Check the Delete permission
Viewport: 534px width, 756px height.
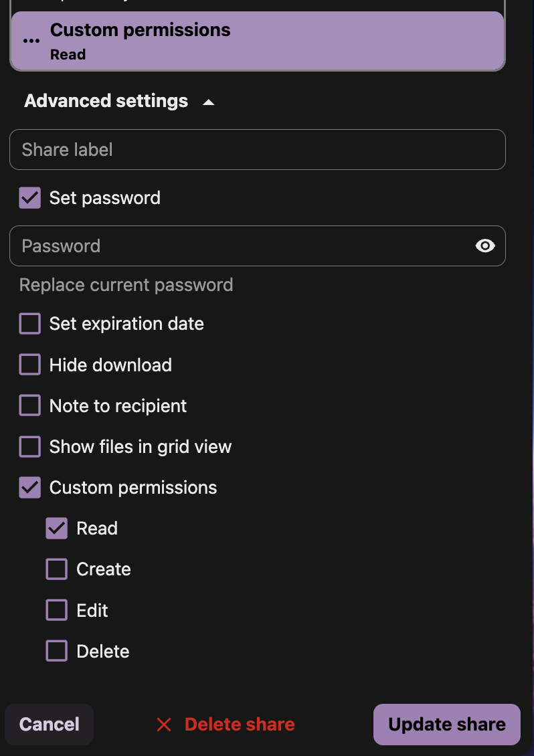[57, 651]
